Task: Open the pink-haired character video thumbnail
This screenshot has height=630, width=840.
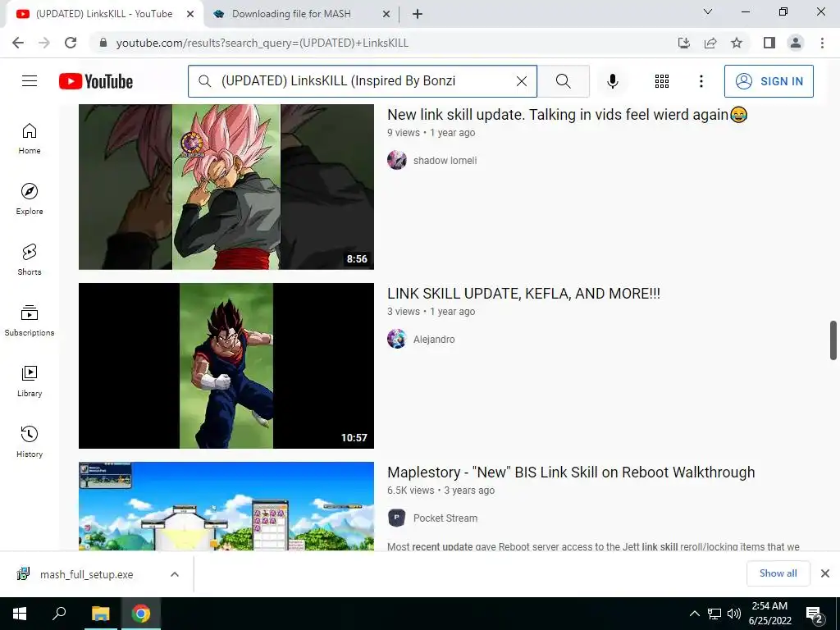Action: 226,186
